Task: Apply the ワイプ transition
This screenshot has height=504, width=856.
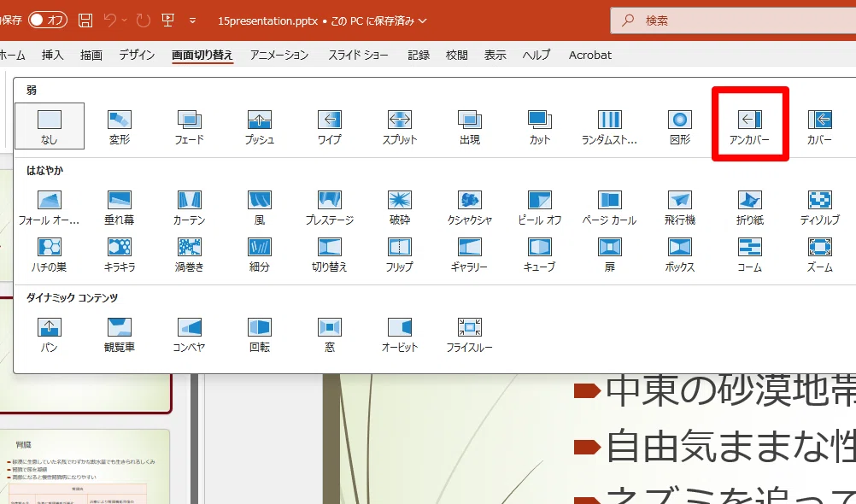Action: point(330,126)
